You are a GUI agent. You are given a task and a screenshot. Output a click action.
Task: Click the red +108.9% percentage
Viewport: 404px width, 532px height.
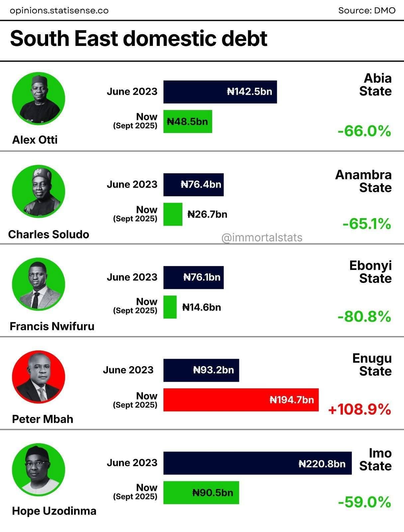pos(359,409)
